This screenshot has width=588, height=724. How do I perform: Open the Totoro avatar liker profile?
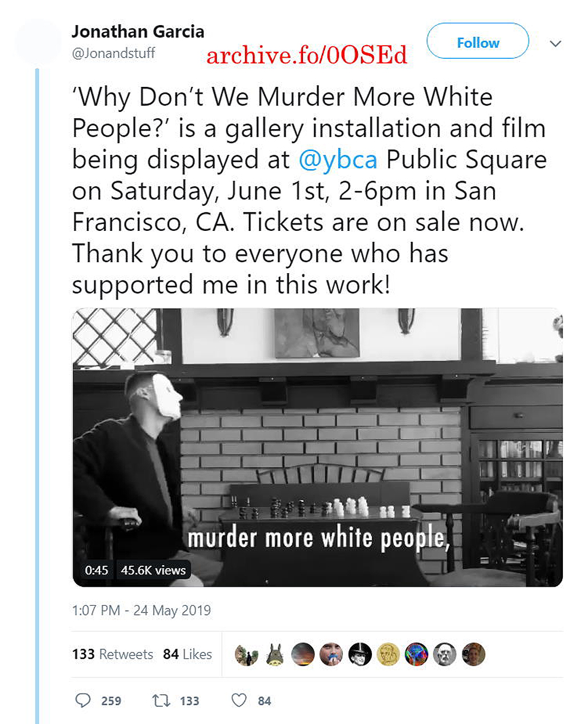pos(275,654)
